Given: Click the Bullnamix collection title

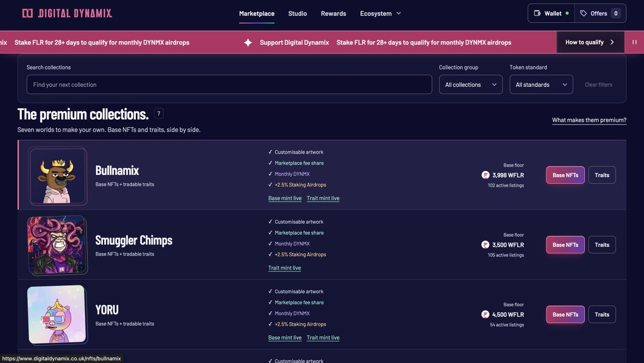Looking at the screenshot, I should [117, 170].
